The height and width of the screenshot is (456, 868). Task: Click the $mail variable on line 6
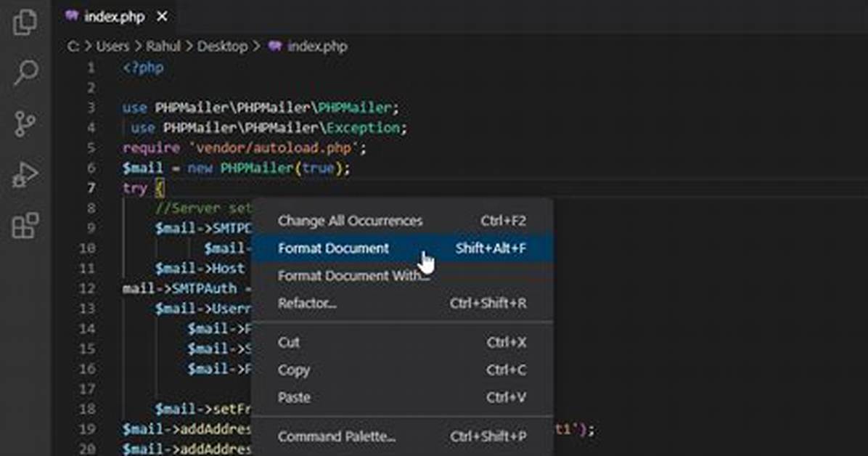pos(143,168)
